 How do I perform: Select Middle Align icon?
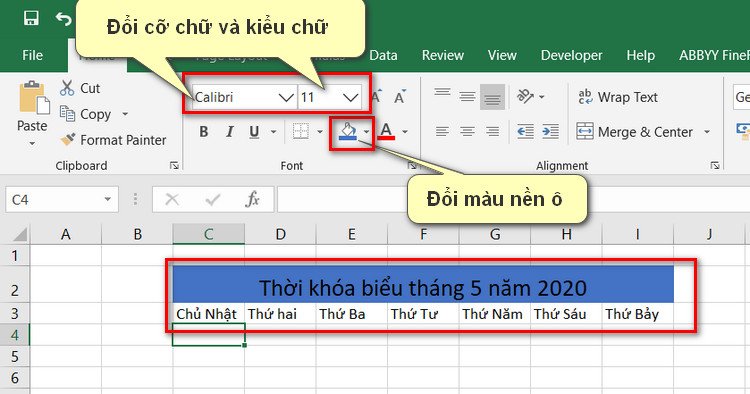tap(467, 96)
